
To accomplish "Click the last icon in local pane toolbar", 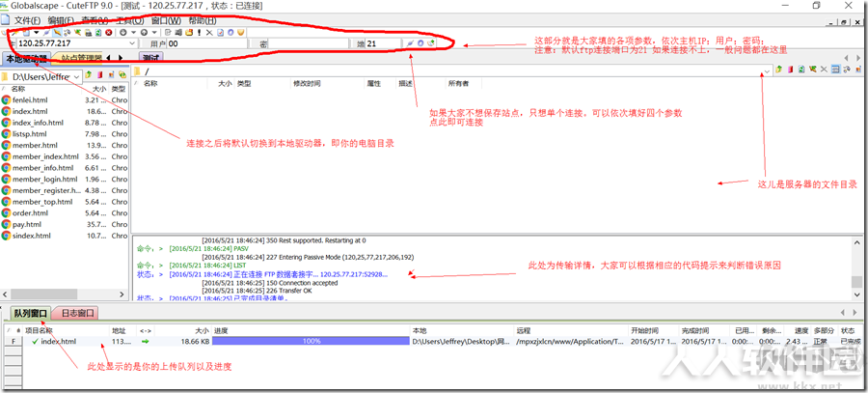I will click(x=122, y=74).
